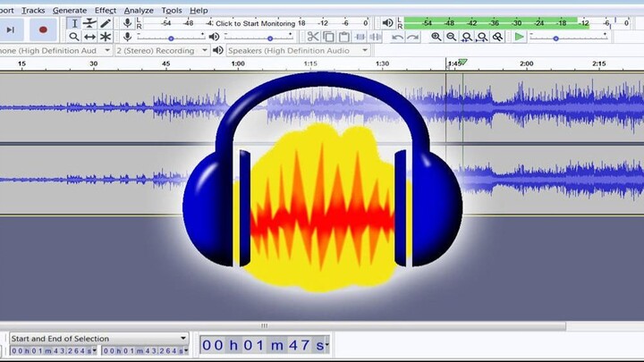Click the 1:00 mark on timeline ruler
The width and height of the screenshot is (644, 362).
pos(238,63)
